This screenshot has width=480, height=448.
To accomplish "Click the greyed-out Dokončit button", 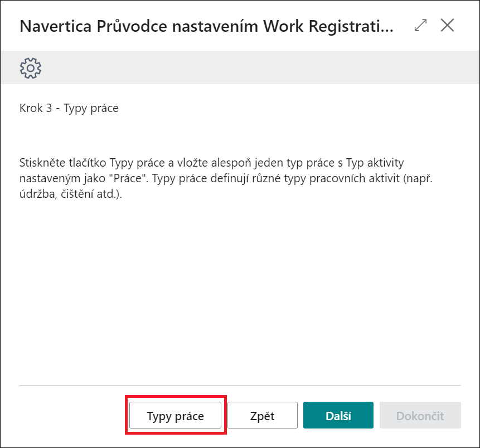I will point(420,415).
